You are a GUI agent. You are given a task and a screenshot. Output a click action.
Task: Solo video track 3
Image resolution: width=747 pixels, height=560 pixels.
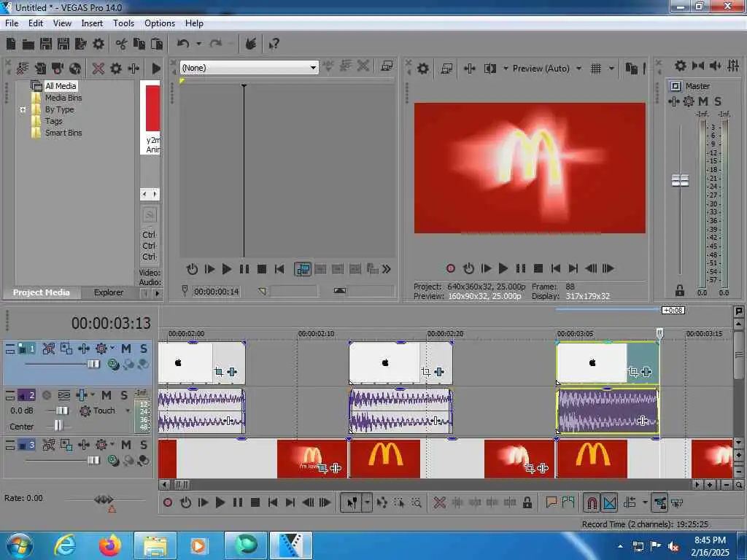[144, 445]
